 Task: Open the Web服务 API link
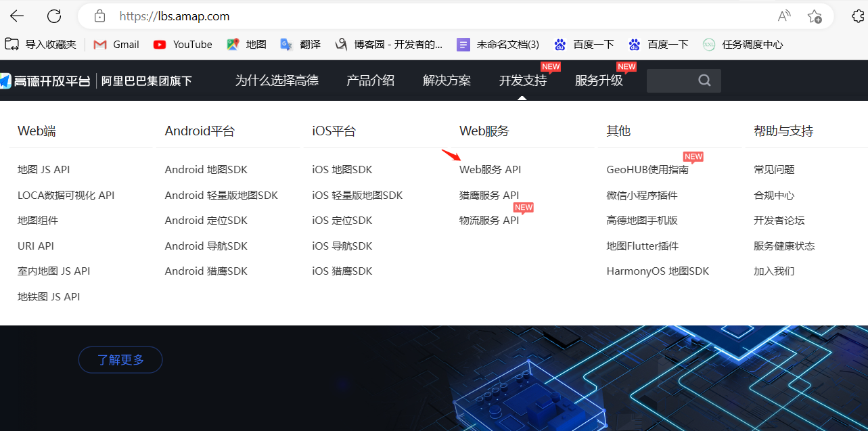point(490,169)
